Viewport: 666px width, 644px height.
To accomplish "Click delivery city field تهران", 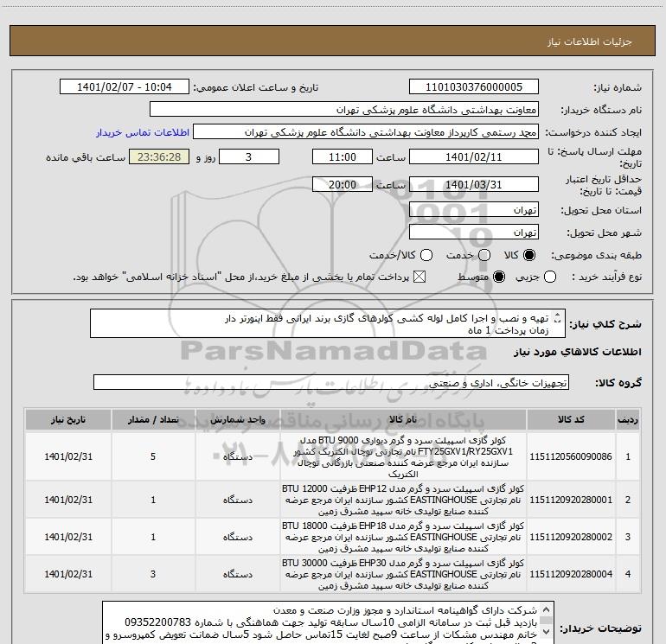I will (474, 233).
